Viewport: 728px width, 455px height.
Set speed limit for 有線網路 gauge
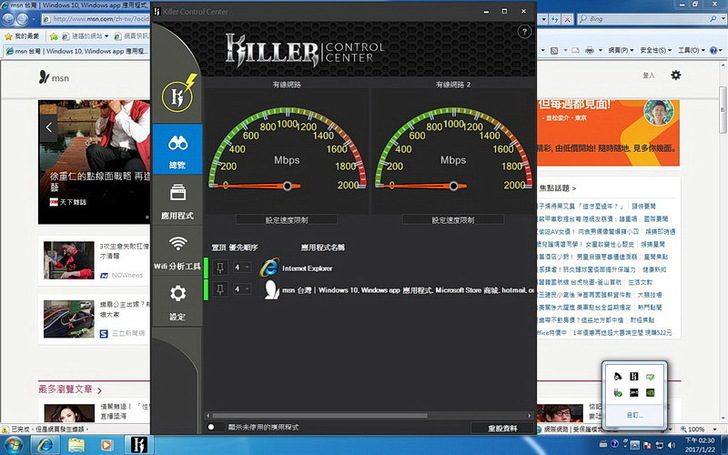[x=286, y=220]
